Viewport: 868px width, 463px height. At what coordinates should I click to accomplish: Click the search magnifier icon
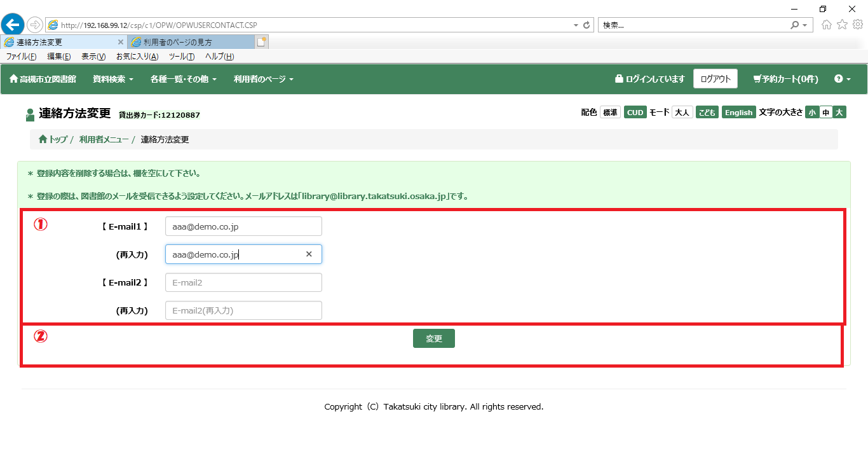(794, 25)
